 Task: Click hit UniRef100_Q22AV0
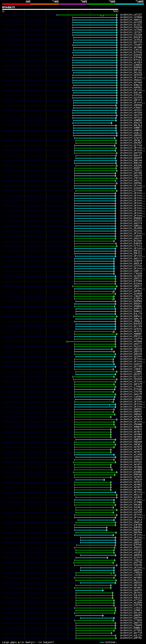coord(131,357)
